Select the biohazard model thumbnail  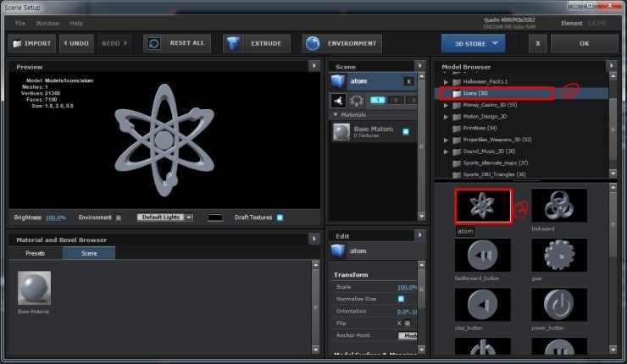(x=559, y=206)
